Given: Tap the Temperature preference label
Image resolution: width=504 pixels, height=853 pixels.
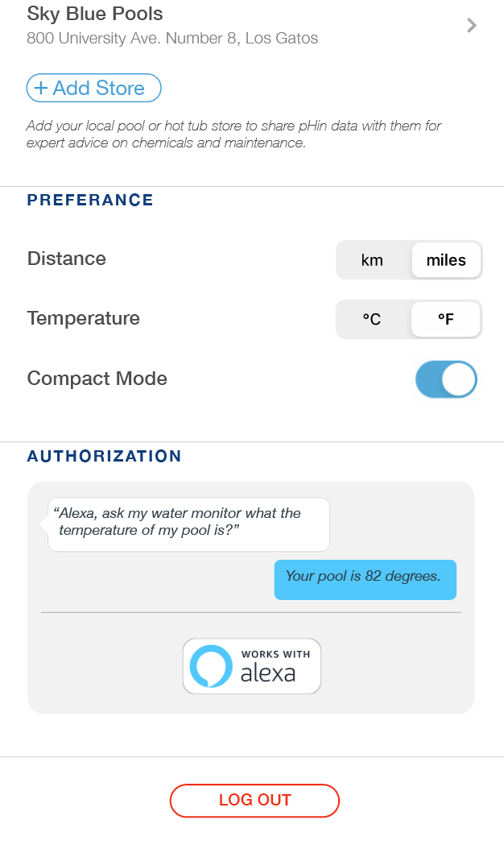Looking at the screenshot, I should [84, 318].
